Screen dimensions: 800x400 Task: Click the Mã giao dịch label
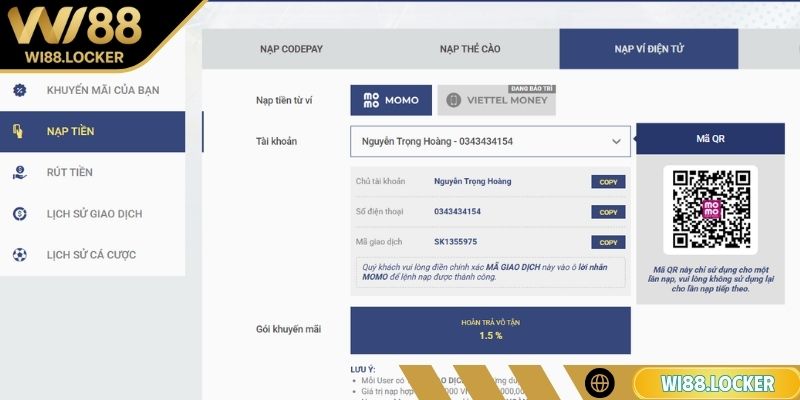point(379,241)
